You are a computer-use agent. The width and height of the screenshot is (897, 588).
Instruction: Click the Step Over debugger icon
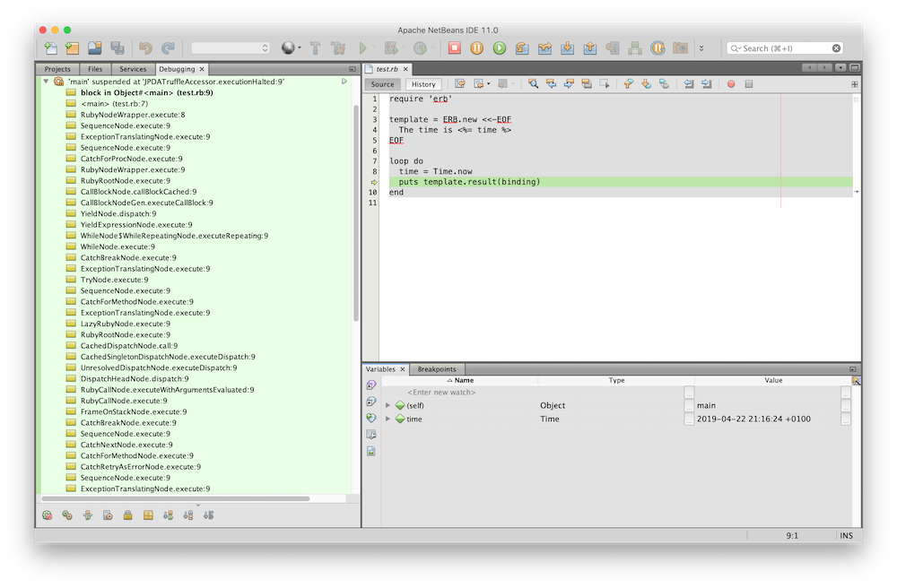click(x=522, y=48)
